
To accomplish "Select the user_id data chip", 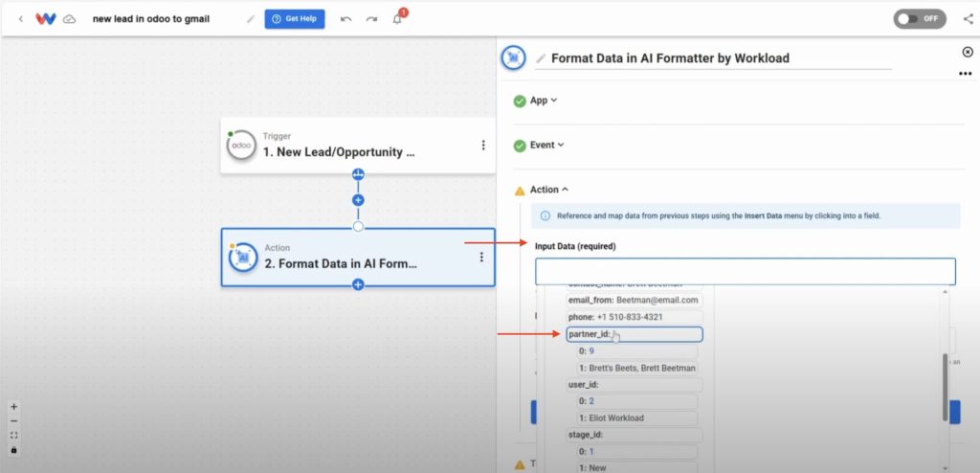I will [635, 385].
